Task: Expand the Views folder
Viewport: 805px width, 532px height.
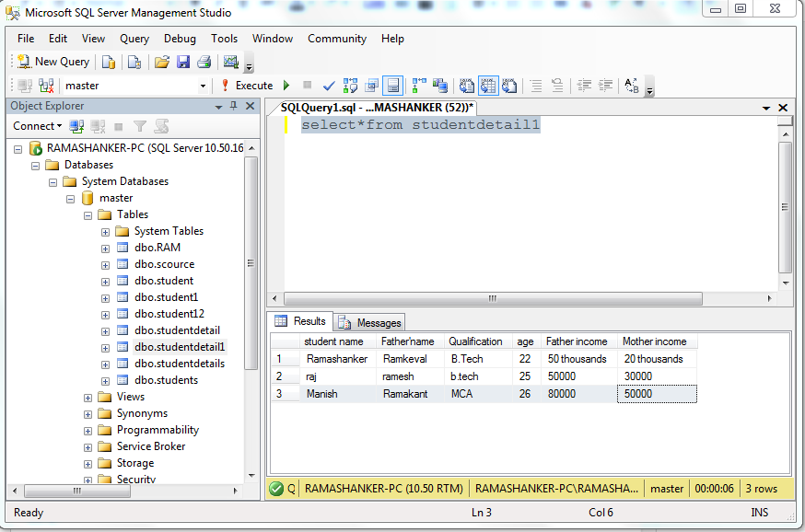Action: (87, 399)
